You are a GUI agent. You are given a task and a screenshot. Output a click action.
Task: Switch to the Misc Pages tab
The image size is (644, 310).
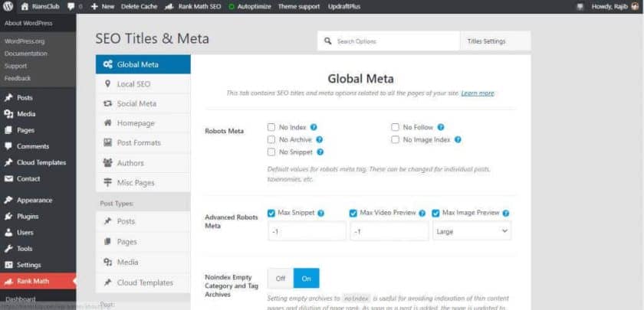pos(143,182)
